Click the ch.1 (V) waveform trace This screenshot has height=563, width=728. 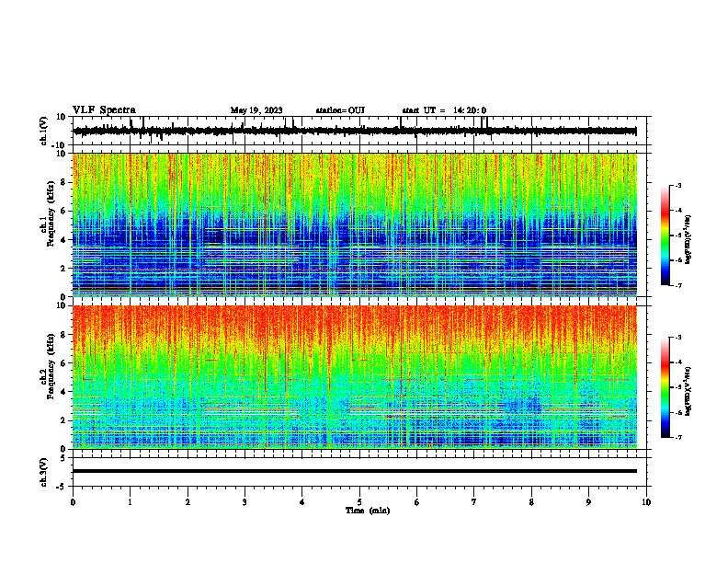[x=355, y=131]
